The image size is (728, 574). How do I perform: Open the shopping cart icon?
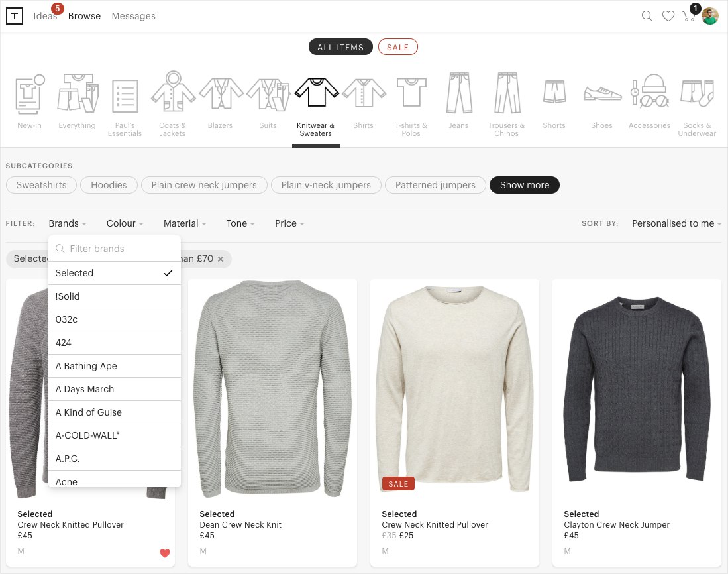click(x=689, y=16)
